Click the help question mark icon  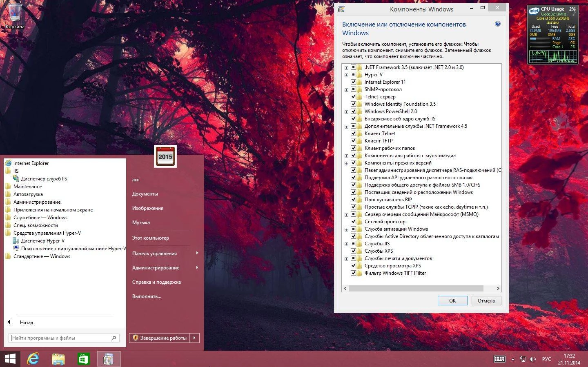click(x=498, y=24)
